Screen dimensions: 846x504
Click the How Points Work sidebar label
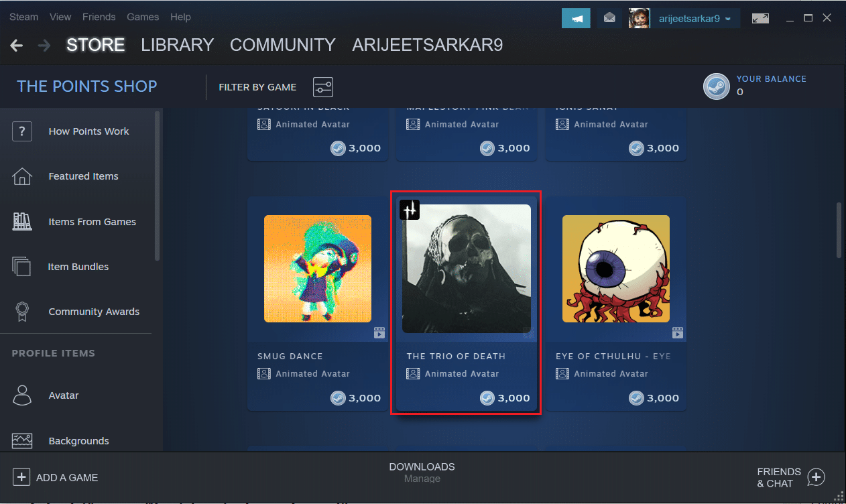click(88, 131)
